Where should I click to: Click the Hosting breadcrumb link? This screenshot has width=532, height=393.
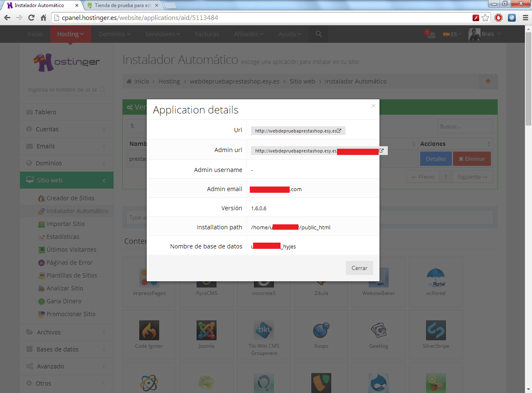point(169,81)
